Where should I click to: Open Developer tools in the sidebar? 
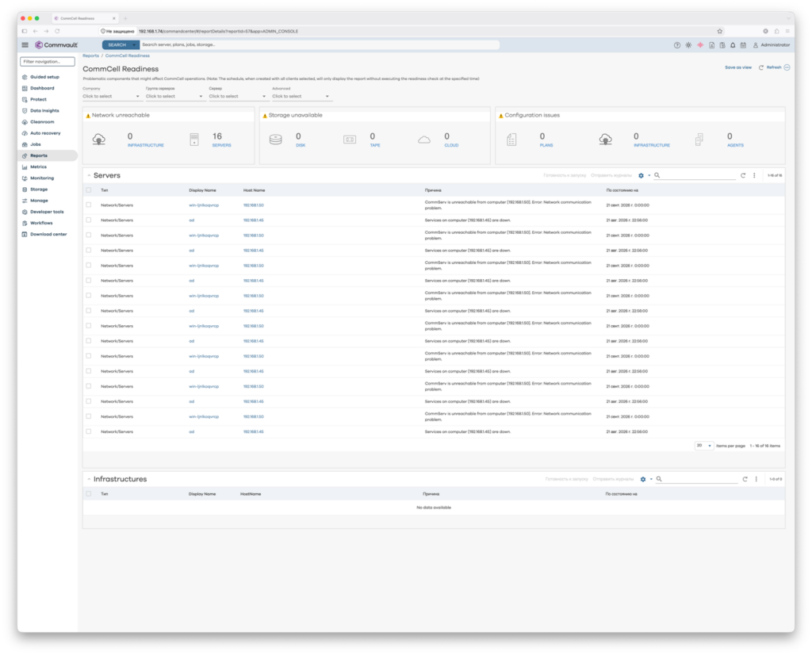point(47,212)
